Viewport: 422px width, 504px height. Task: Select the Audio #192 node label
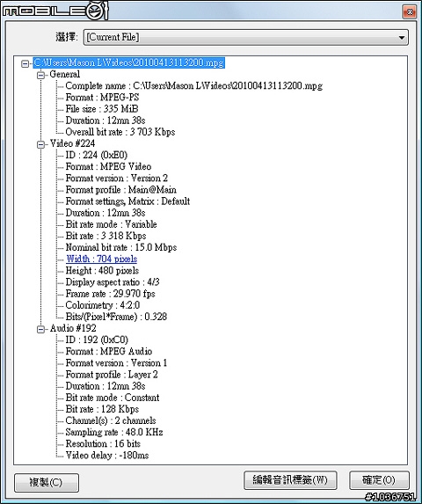(73, 328)
